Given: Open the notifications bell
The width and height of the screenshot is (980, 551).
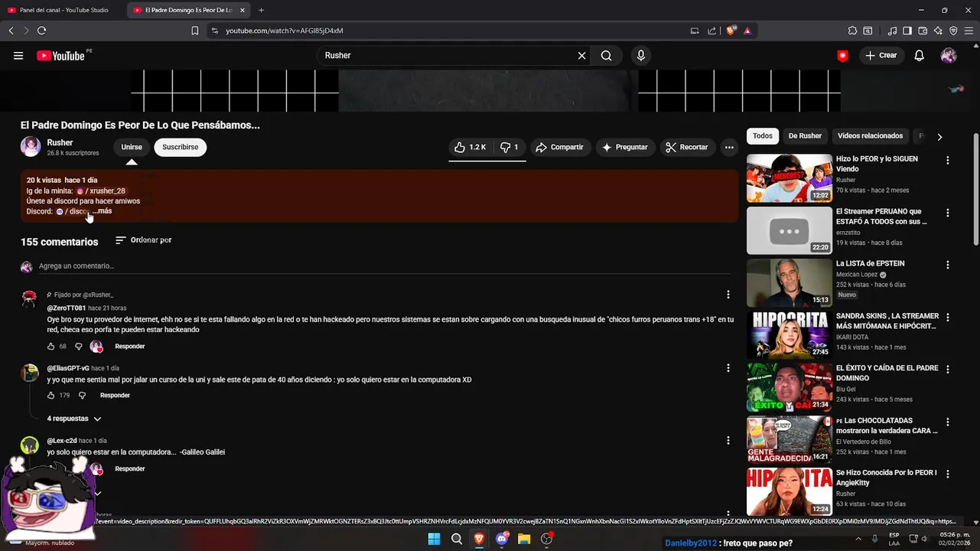Looking at the screenshot, I should 920,55.
